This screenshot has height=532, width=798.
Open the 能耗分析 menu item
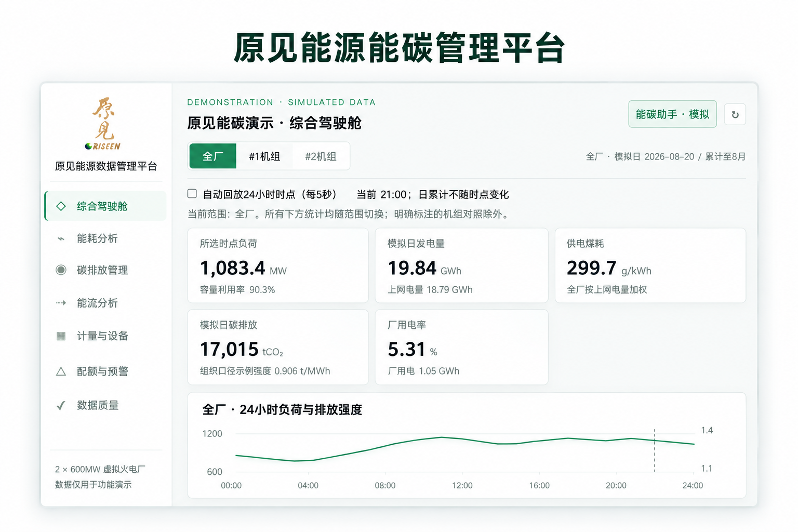[105, 238]
